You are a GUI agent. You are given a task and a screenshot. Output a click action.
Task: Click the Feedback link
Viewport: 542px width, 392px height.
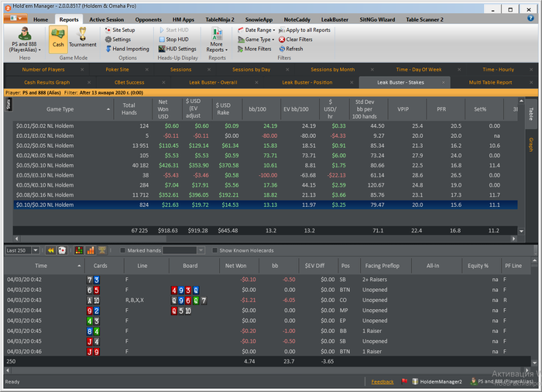[x=382, y=382]
